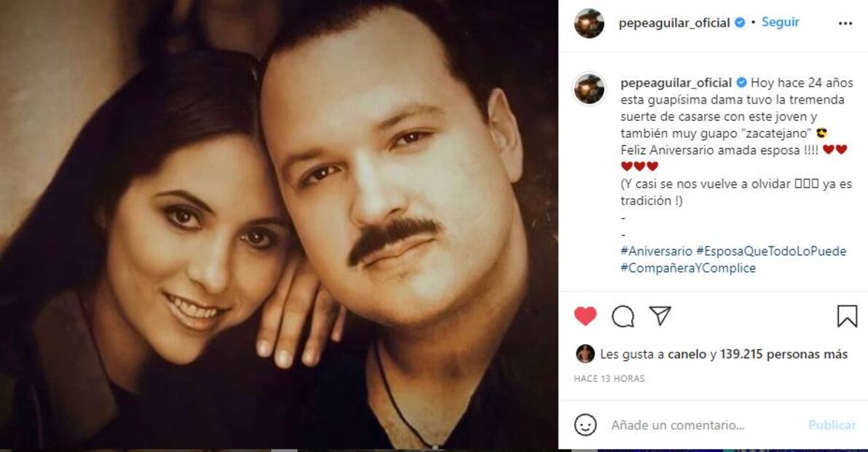Click caption profile avatar thumbnail
The width and height of the screenshot is (868, 452).
pyautogui.click(x=589, y=89)
